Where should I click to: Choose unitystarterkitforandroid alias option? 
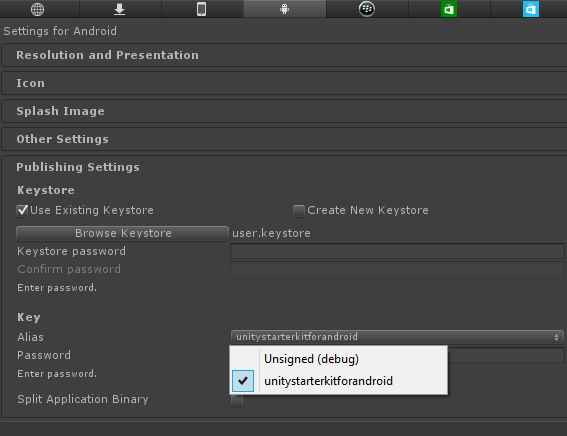click(338, 381)
